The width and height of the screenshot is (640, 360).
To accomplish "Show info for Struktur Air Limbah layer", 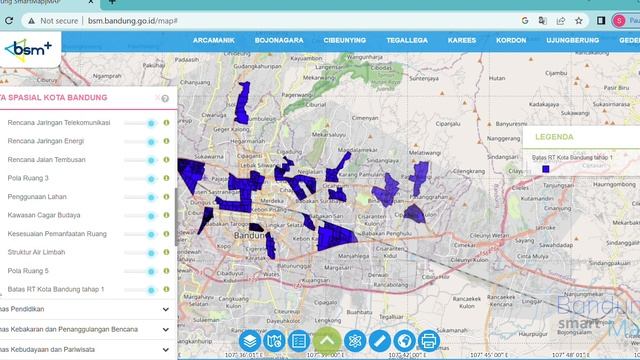I will pyautogui.click(x=167, y=252).
